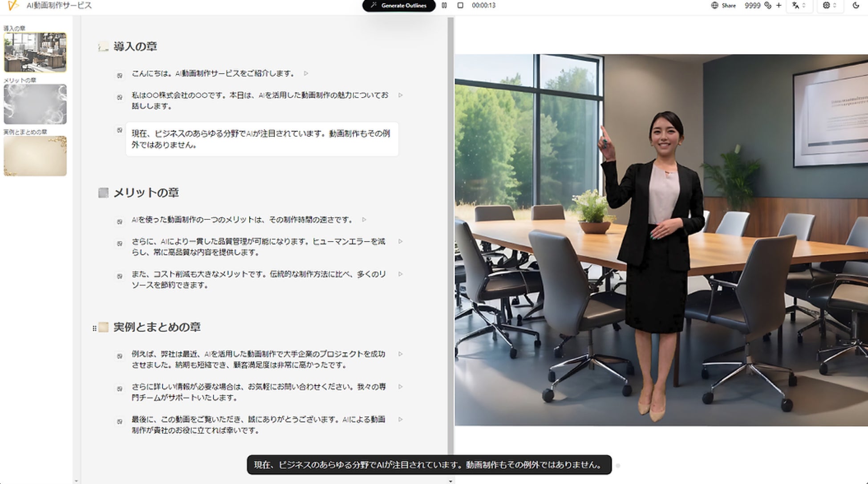Click the coins credits icon
This screenshot has height=484, width=868.
coord(767,5)
